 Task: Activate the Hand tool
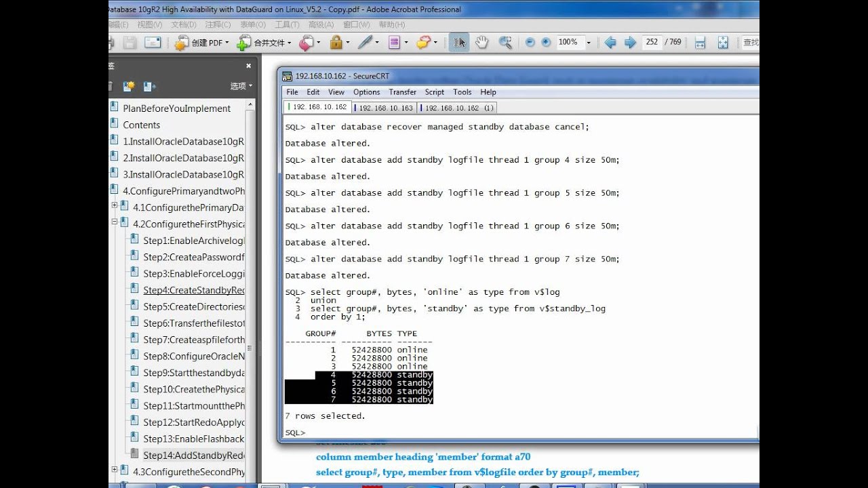click(x=481, y=42)
